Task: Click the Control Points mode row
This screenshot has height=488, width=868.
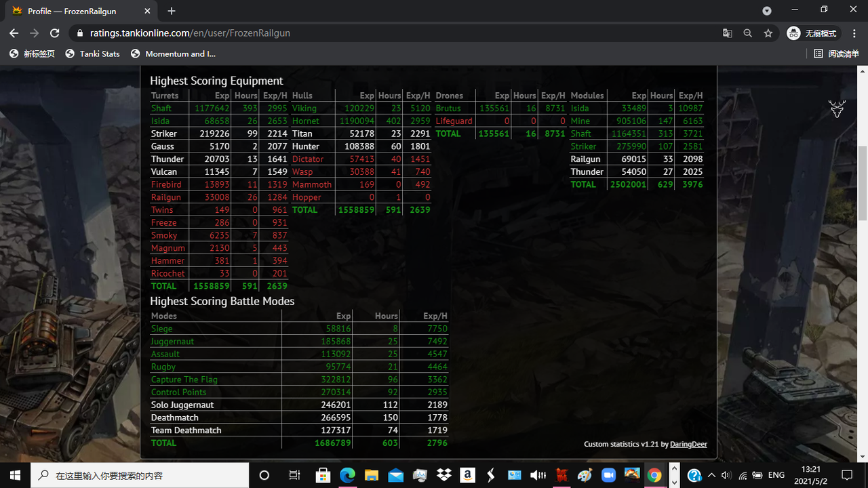Action: (299, 392)
